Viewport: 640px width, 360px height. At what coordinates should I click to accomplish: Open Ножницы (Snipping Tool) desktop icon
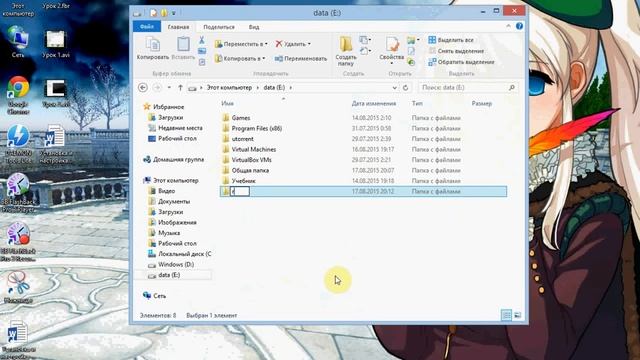click(18, 287)
